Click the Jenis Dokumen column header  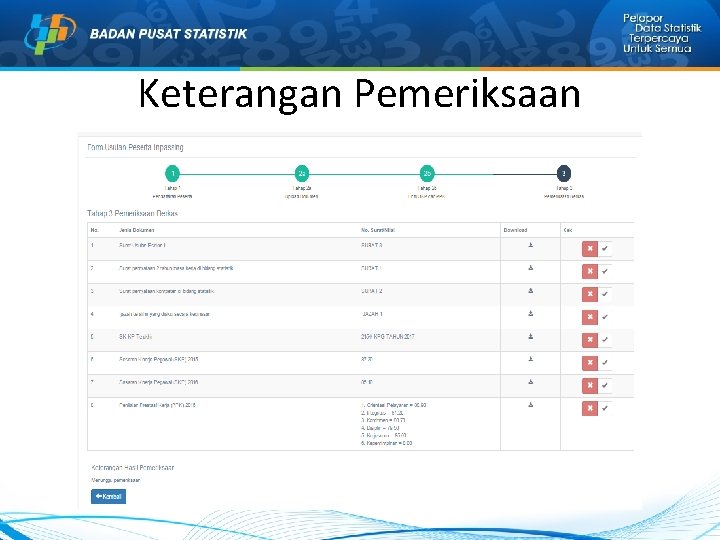point(136,230)
